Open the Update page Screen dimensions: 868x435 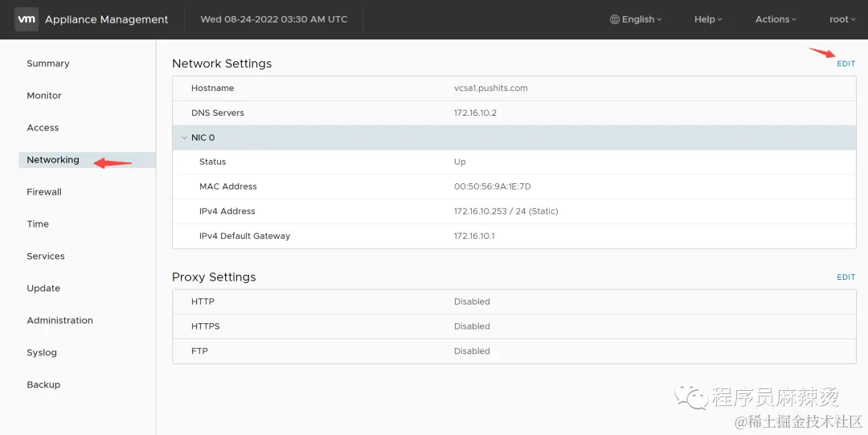click(43, 289)
